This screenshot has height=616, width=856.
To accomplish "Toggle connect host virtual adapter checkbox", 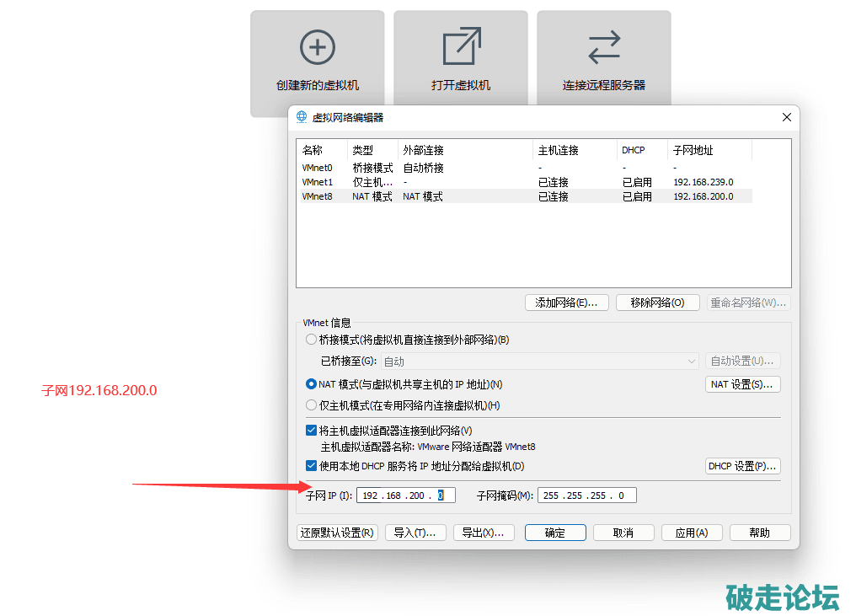I will (312, 431).
